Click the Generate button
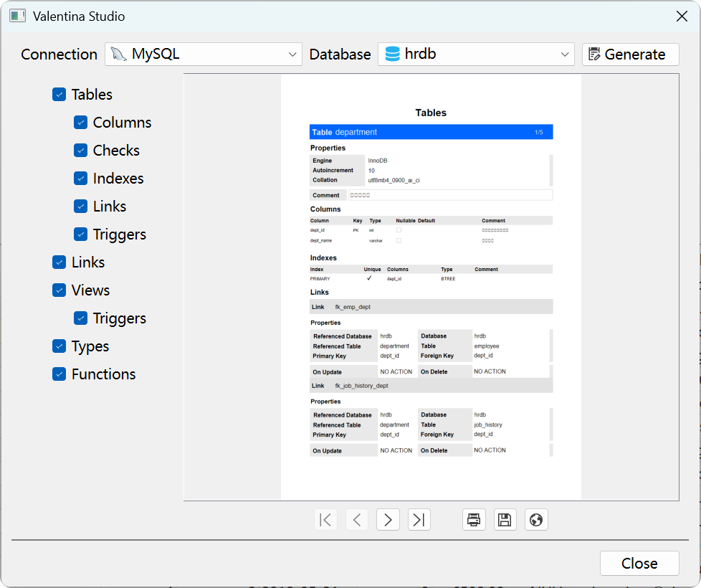701x588 pixels. tap(630, 54)
